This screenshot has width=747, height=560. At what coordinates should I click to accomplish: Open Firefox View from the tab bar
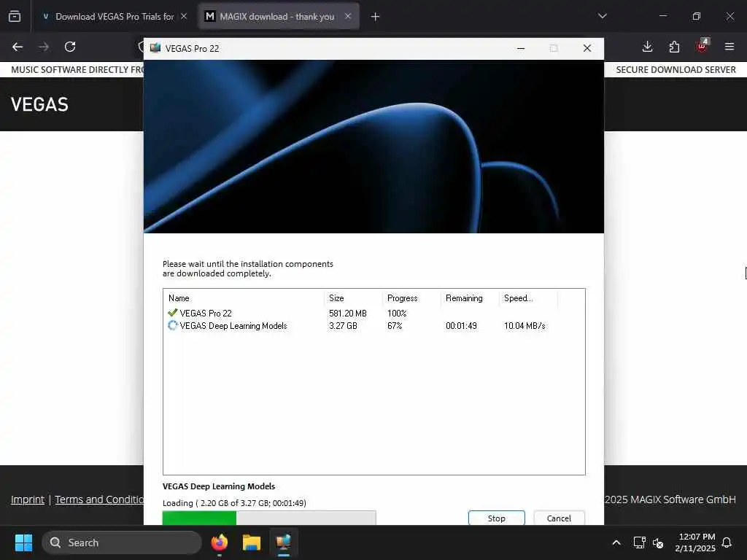15,16
